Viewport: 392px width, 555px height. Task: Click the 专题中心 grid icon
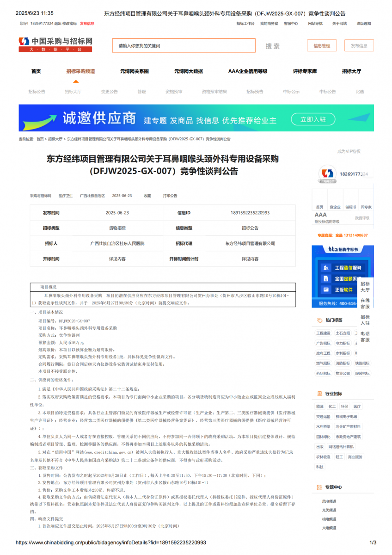tap(319, 487)
